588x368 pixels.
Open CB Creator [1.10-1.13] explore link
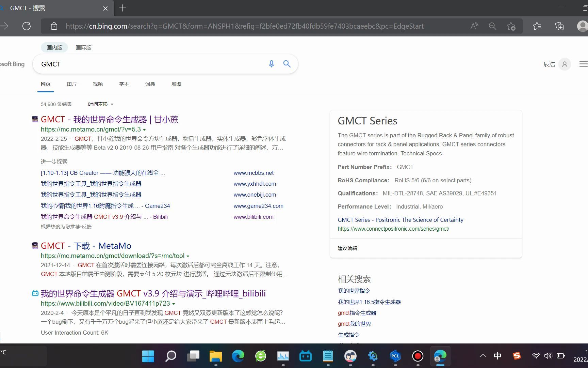pyautogui.click(x=103, y=173)
